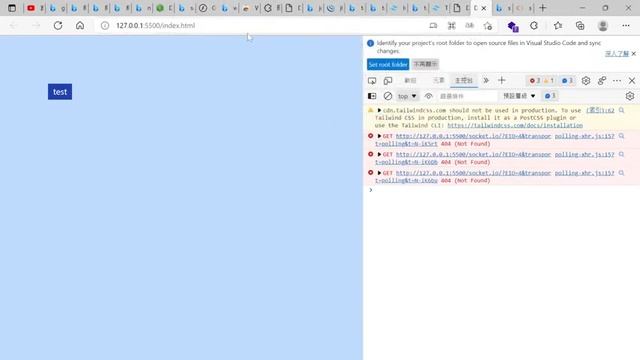Open DevTools customize menu ellipsis

(617, 81)
